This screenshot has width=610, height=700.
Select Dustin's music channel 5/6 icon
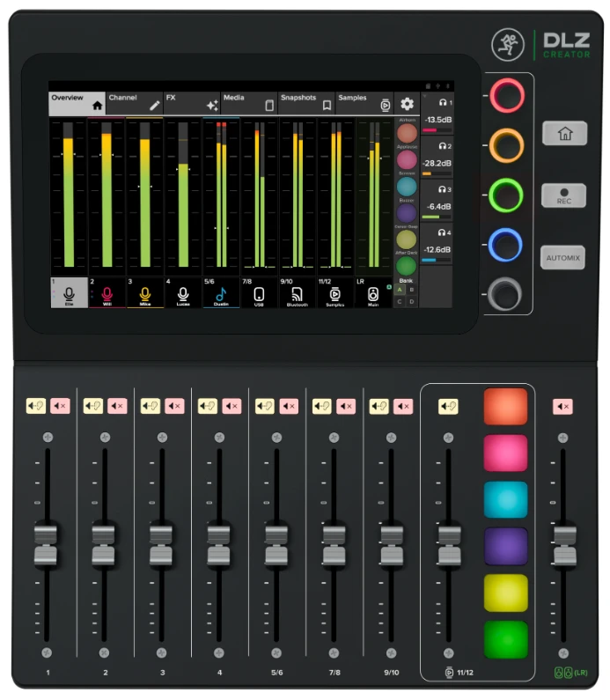point(221,294)
